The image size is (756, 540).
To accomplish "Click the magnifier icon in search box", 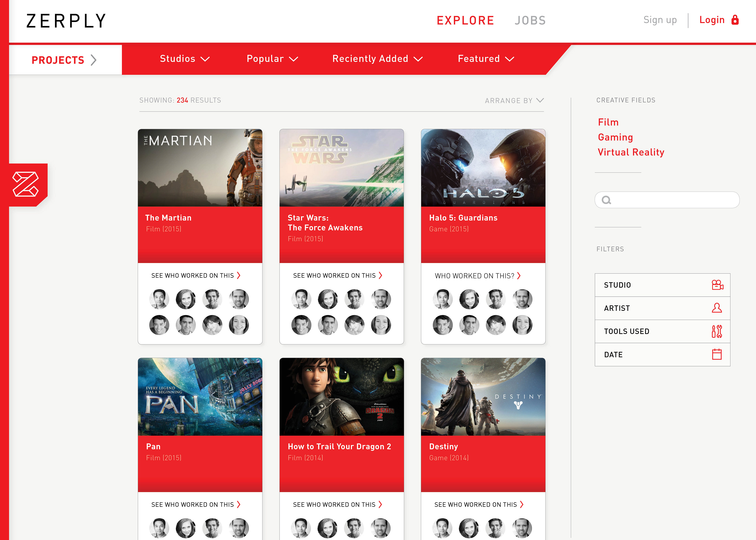I will (606, 200).
